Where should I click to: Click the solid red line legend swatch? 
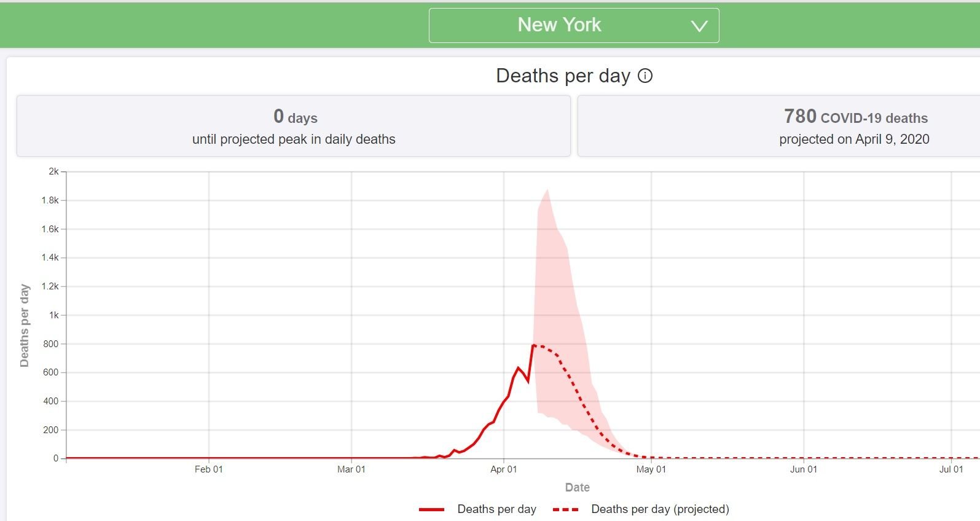click(431, 509)
